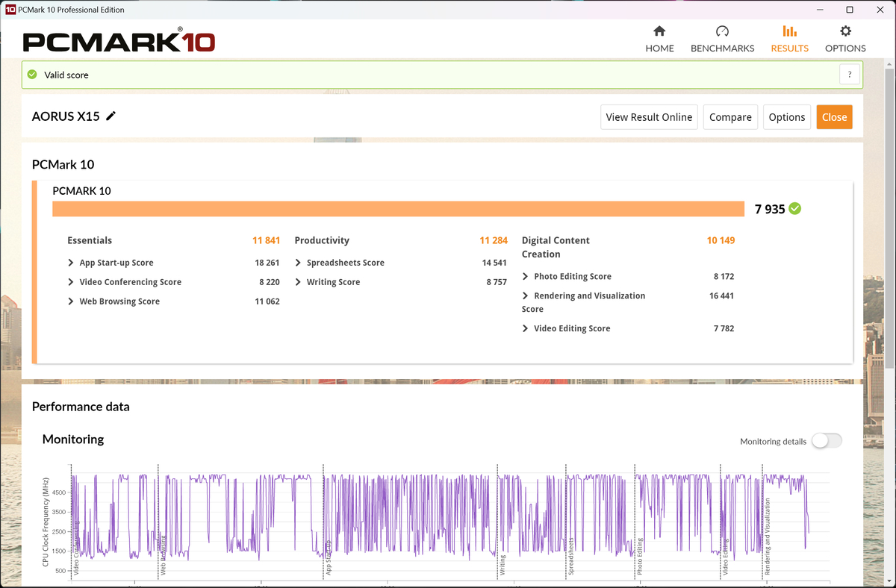Click the pencil icon to rename AORUS X15
This screenshot has width=896, height=588.
111,116
